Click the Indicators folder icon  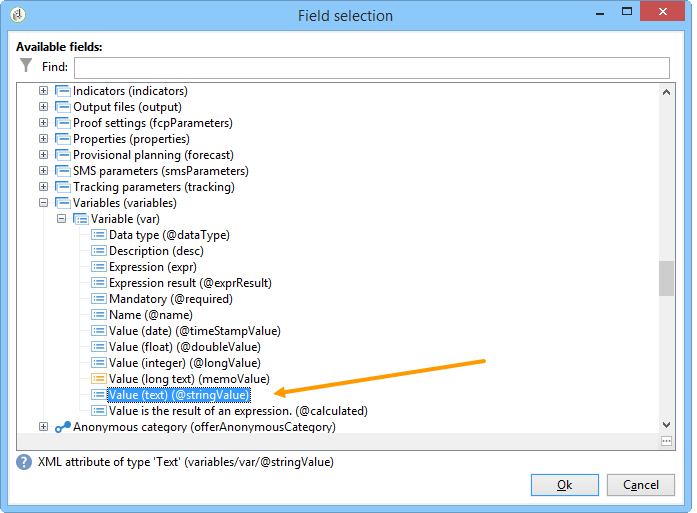(x=63, y=91)
